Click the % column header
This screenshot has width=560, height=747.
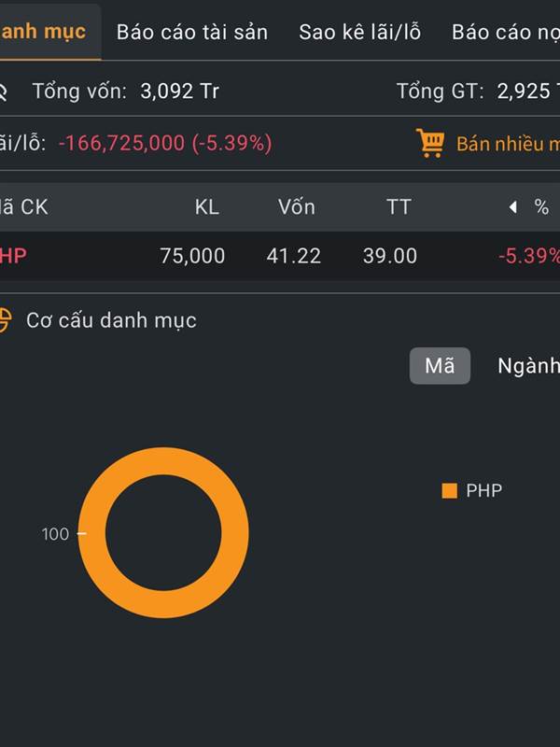541,207
